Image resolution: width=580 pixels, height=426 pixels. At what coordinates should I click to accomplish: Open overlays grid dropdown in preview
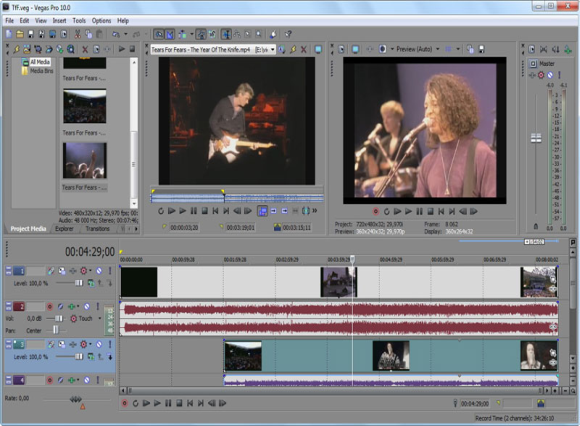point(458,49)
